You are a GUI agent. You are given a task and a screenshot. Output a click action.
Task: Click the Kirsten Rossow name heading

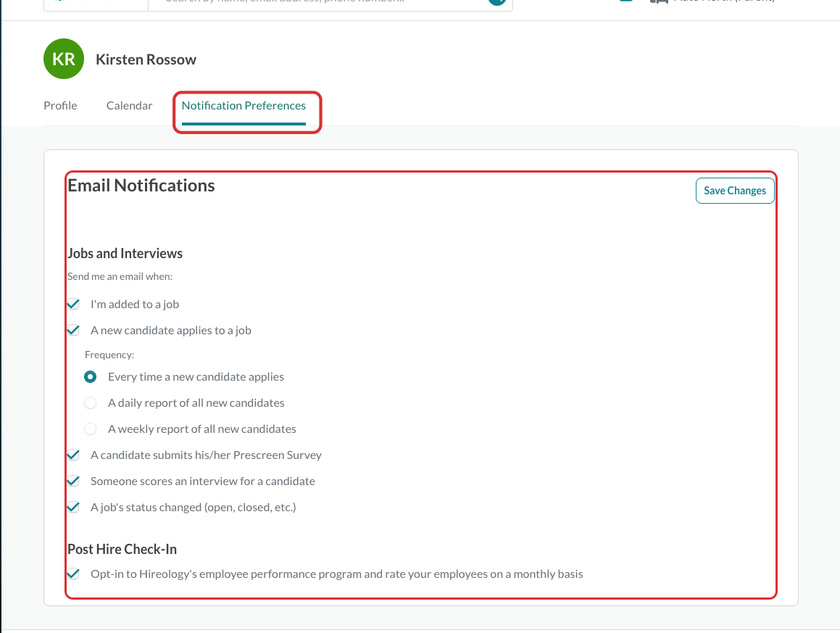tap(146, 59)
